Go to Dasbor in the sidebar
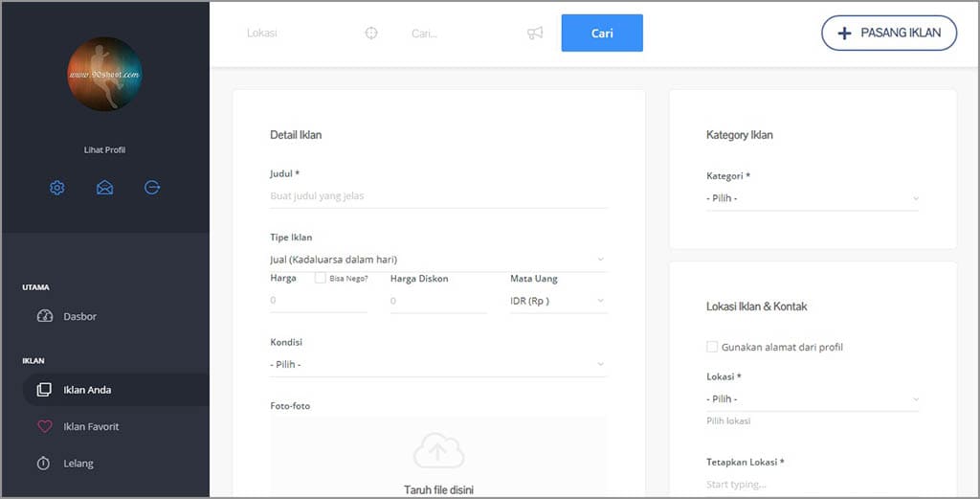This screenshot has height=499, width=980. tap(79, 316)
